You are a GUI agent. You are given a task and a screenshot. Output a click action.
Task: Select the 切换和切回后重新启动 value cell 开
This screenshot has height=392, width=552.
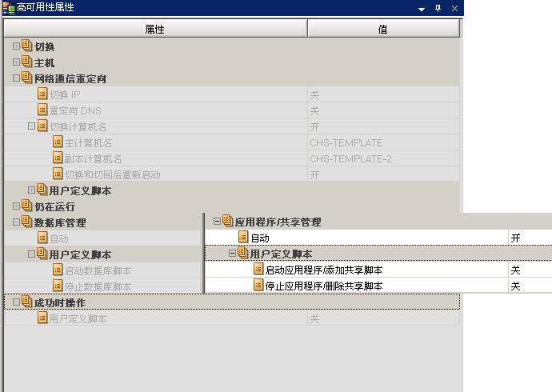[x=384, y=174]
